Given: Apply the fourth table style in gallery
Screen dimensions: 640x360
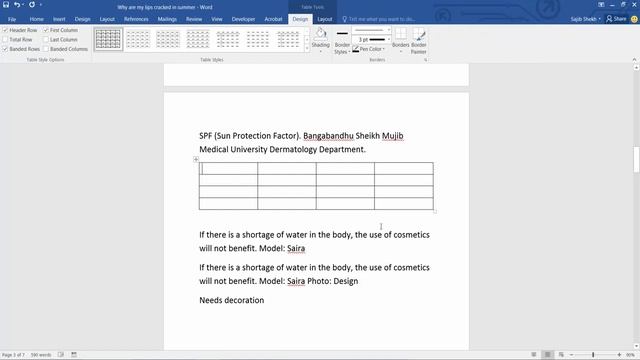Looking at the screenshot, I should (198, 39).
